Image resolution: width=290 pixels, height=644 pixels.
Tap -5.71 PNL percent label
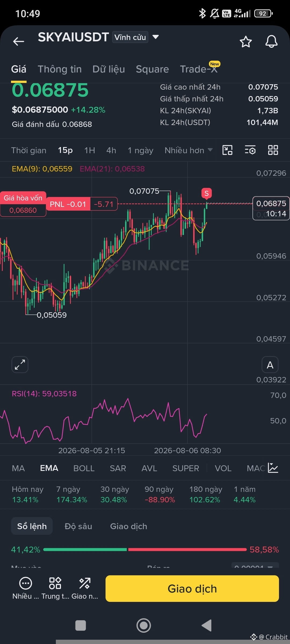(104, 204)
